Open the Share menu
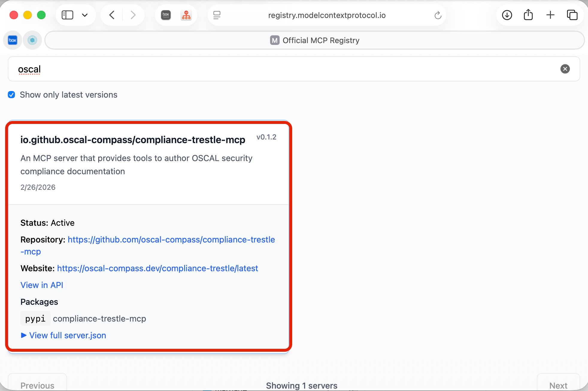The height and width of the screenshot is (391, 588). click(x=528, y=15)
